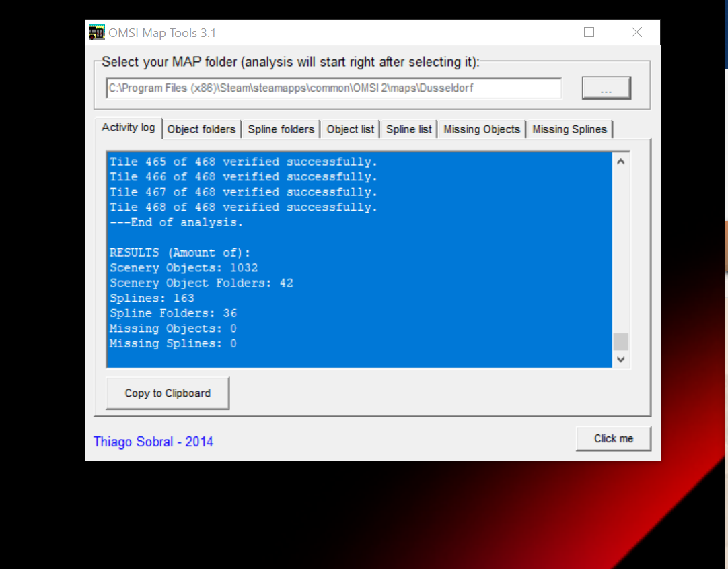
Task: Click the OMSI Map Tools title bar icon
Action: [97, 32]
